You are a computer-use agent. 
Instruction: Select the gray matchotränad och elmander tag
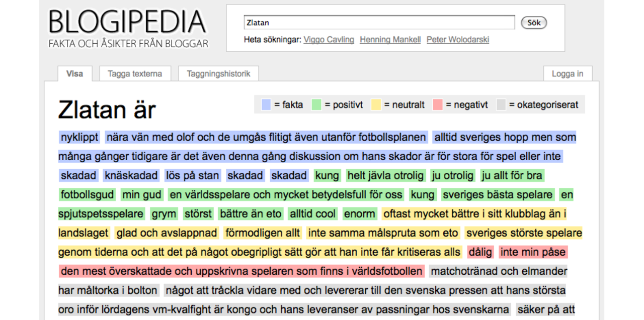(498, 271)
